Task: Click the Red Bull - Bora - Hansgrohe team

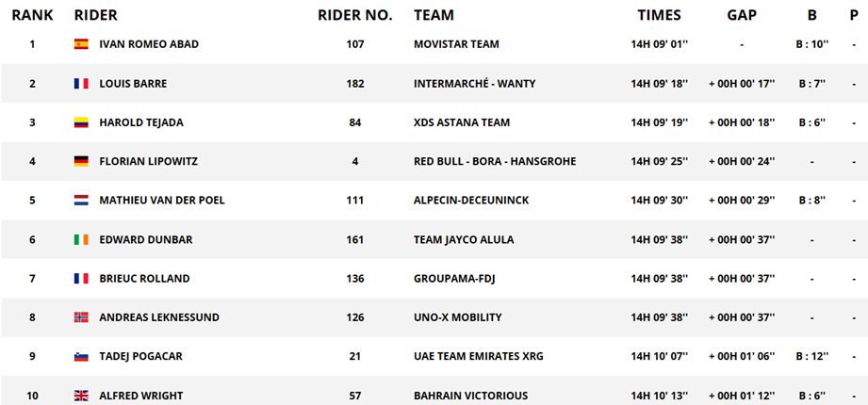Action: point(495,162)
